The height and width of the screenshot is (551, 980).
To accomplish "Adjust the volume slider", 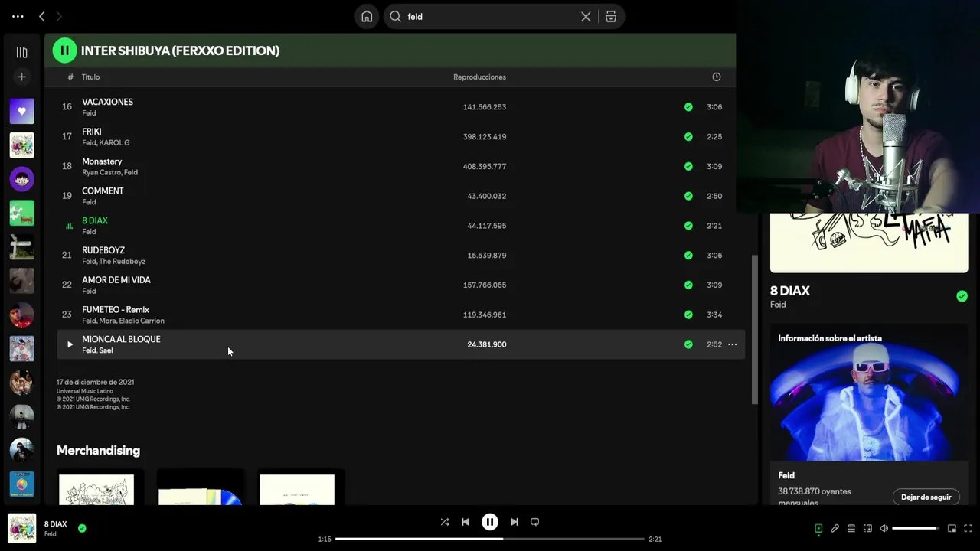I will point(916,528).
